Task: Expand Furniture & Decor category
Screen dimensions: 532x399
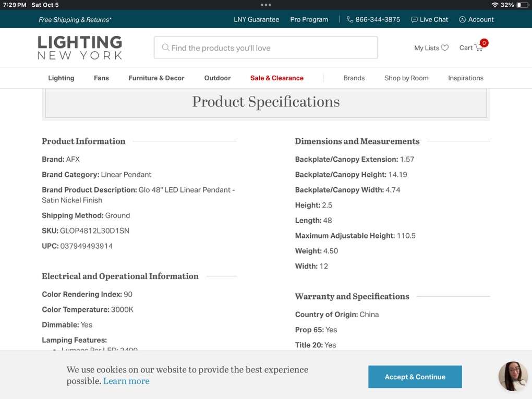Action: (x=156, y=78)
